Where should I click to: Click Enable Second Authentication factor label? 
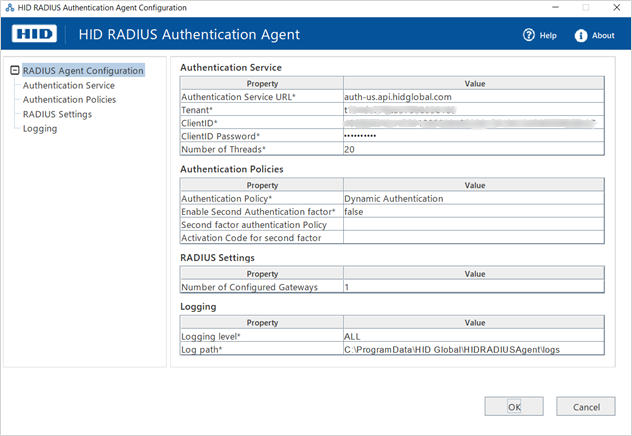click(258, 212)
